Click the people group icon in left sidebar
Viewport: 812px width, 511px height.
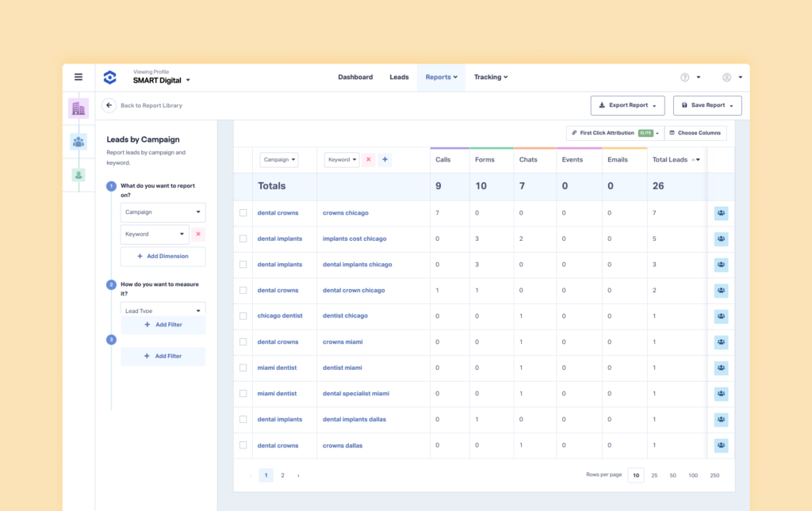tap(78, 141)
